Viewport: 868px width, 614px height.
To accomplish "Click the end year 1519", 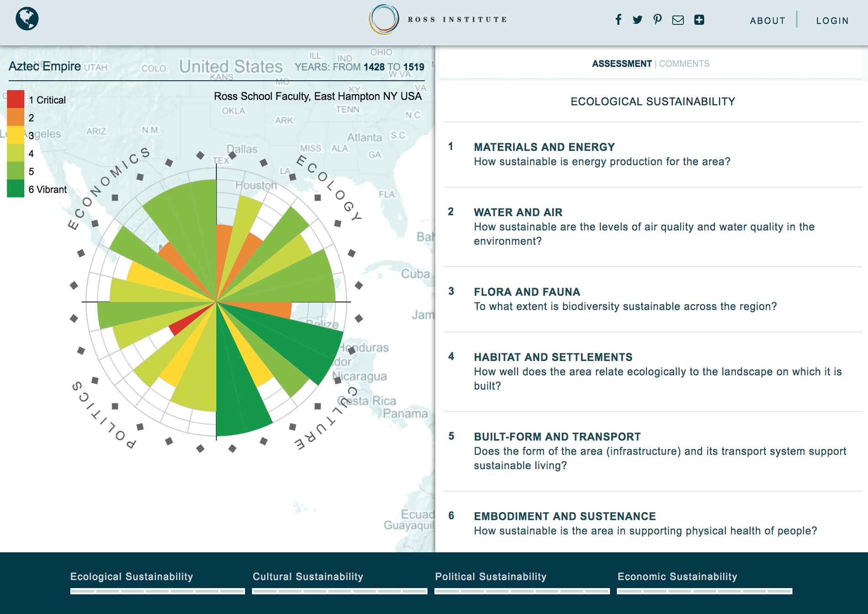I will pyautogui.click(x=413, y=67).
